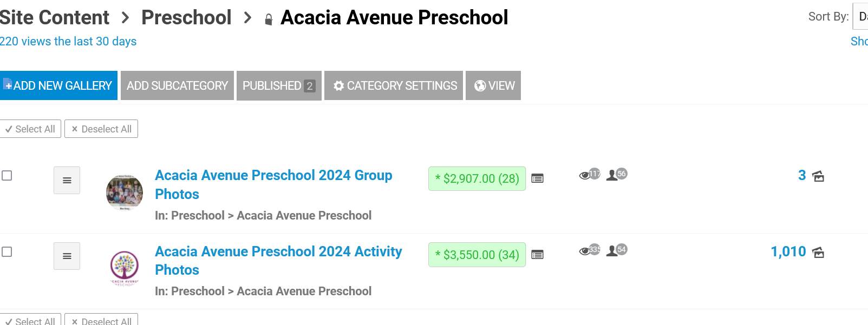This screenshot has width=868, height=325.
Task: Open the Group Photos gallery thumbnail
Action: 125,192
